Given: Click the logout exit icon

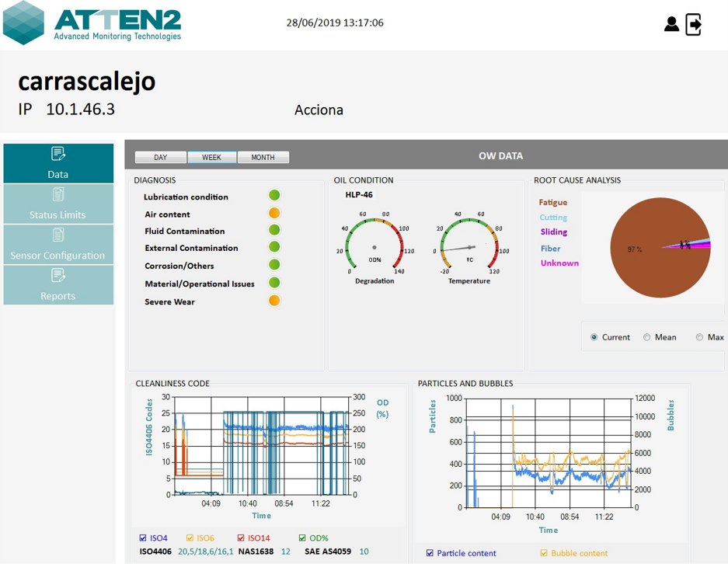Looking at the screenshot, I should tap(694, 24).
